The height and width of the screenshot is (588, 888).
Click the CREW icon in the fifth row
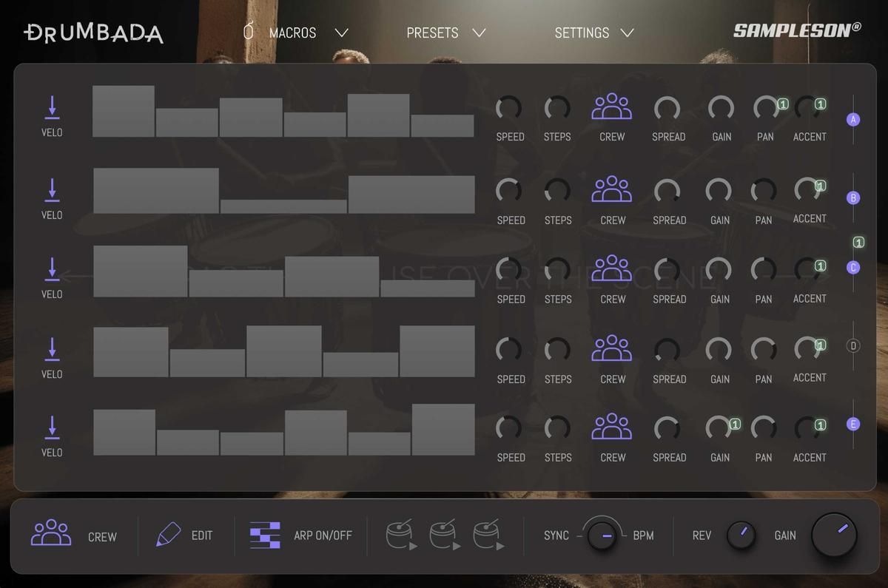click(611, 427)
